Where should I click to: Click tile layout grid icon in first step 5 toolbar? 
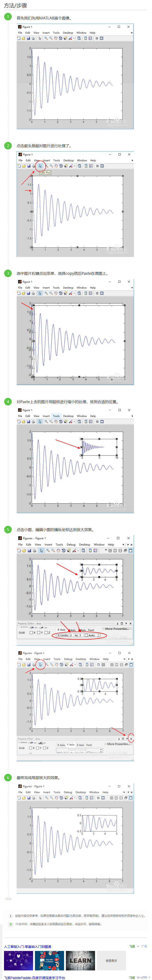pyautogui.click(x=110, y=550)
